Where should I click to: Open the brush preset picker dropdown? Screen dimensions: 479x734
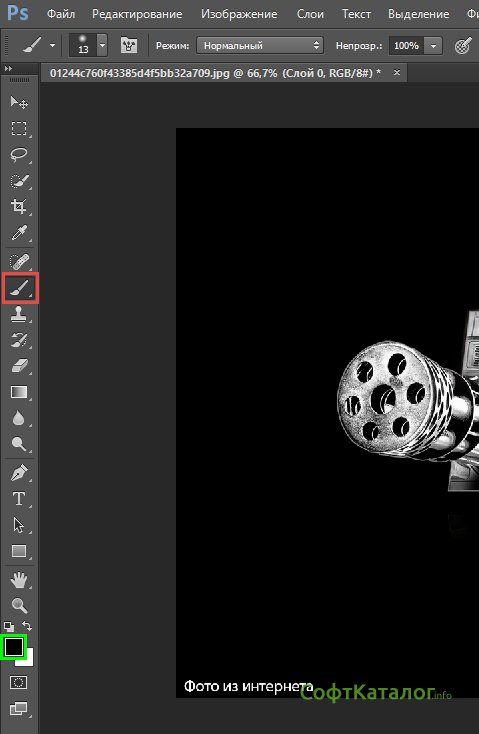click(x=103, y=45)
